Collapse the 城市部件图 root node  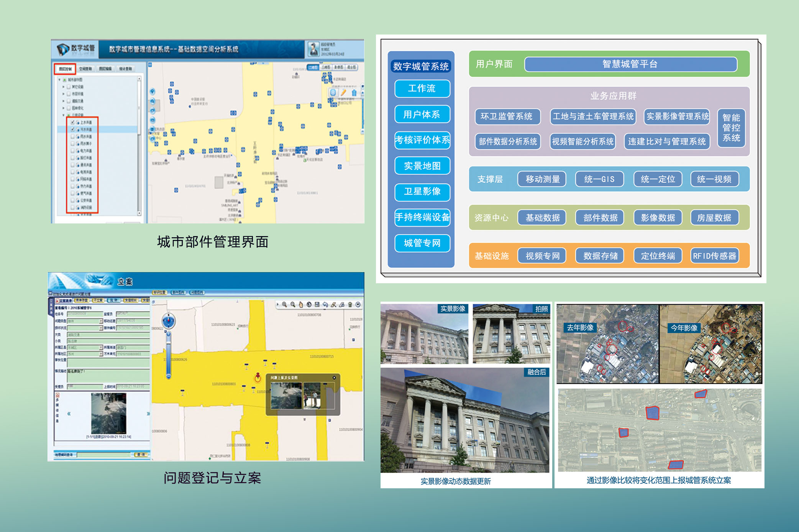click(59, 80)
